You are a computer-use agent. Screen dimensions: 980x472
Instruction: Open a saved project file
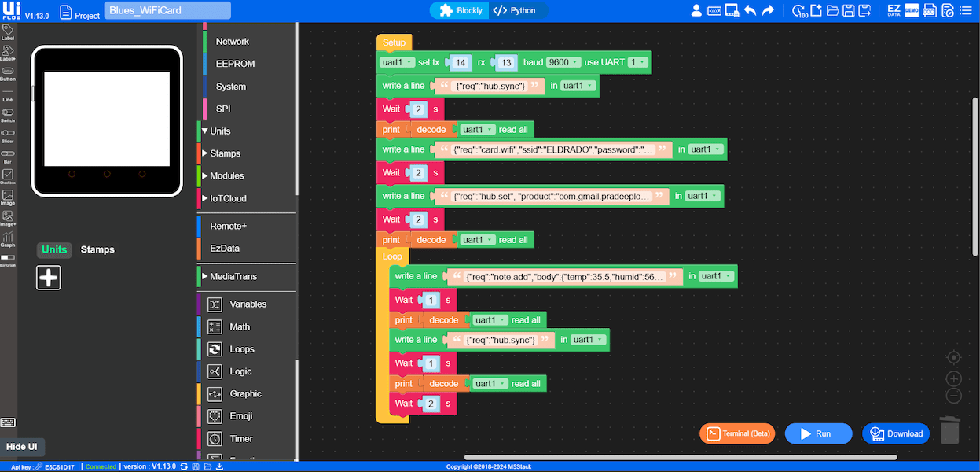[x=833, y=11]
